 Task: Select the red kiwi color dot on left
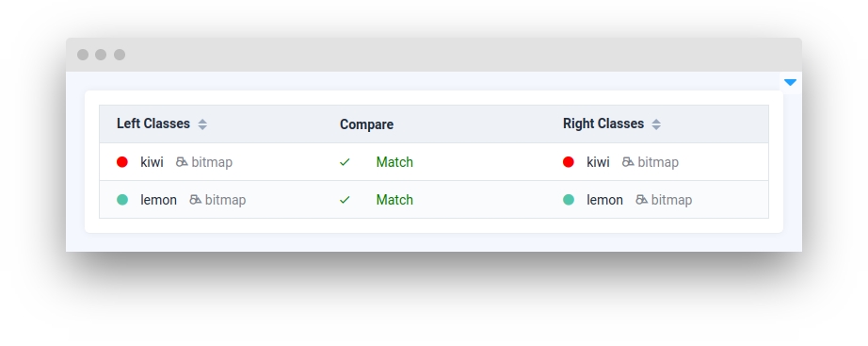pos(122,162)
